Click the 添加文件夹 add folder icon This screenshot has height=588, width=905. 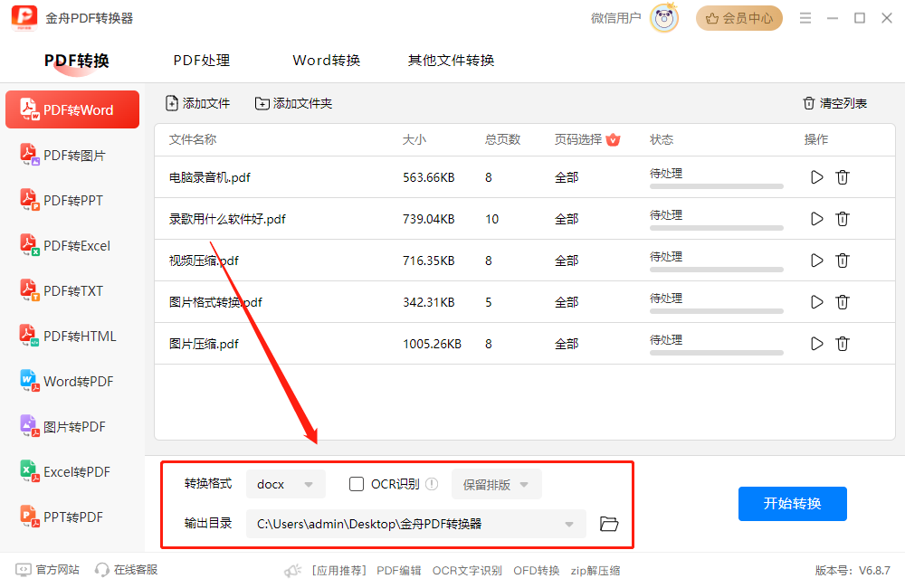point(262,103)
